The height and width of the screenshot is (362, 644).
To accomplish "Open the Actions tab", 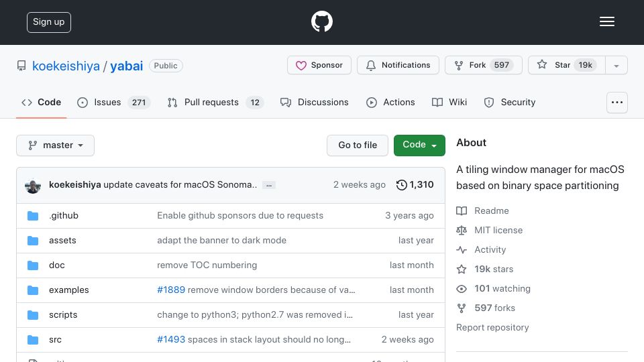I will click(x=390, y=102).
